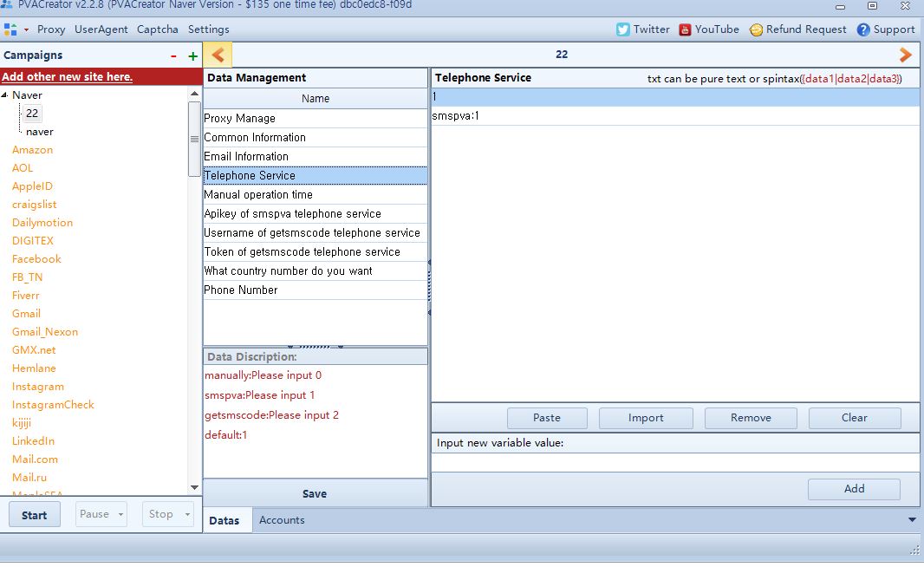
Task: Expand the Pause button dropdown
Action: [x=121, y=514]
